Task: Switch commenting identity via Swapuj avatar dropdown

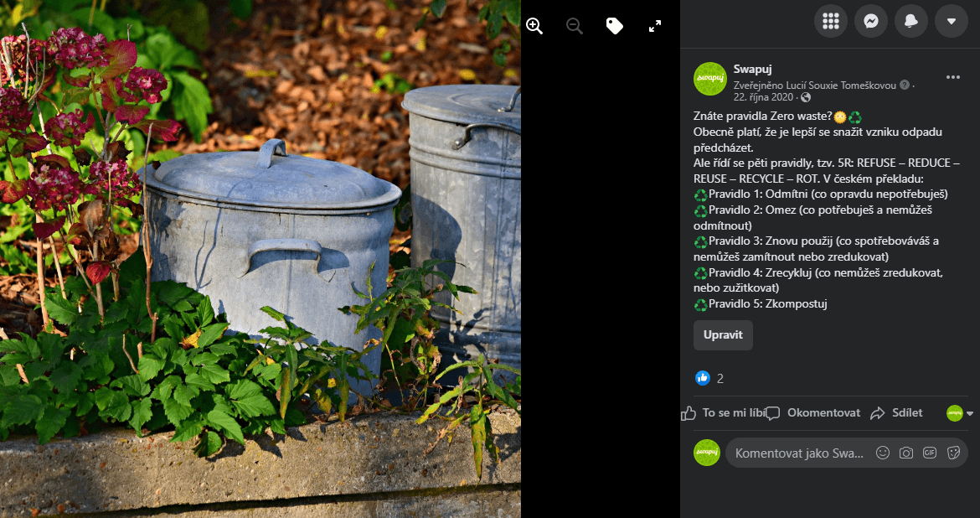Action: (x=960, y=413)
